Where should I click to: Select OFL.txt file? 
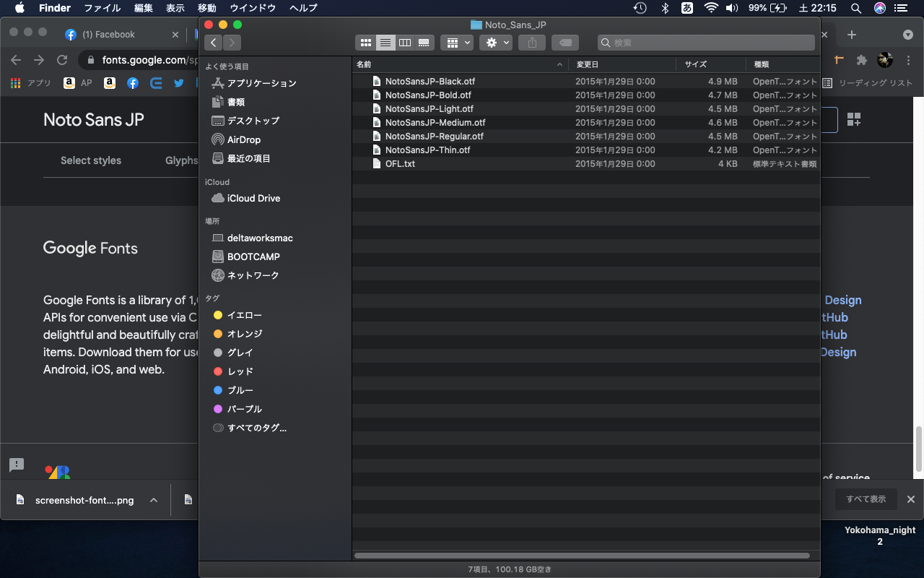(x=586, y=164)
